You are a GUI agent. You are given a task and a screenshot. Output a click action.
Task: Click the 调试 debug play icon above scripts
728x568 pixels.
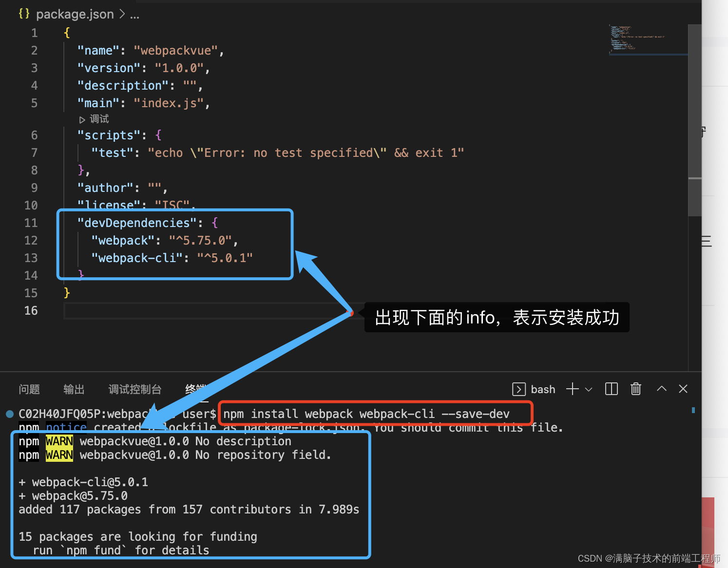click(82, 120)
